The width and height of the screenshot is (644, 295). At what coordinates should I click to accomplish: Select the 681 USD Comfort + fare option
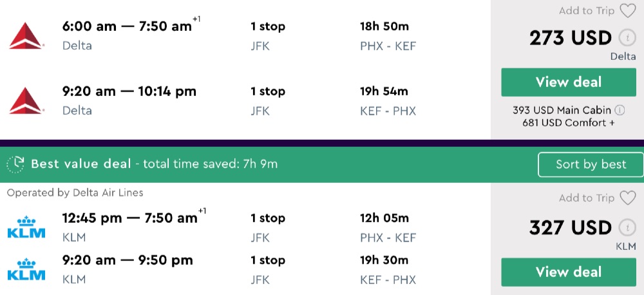564,122
